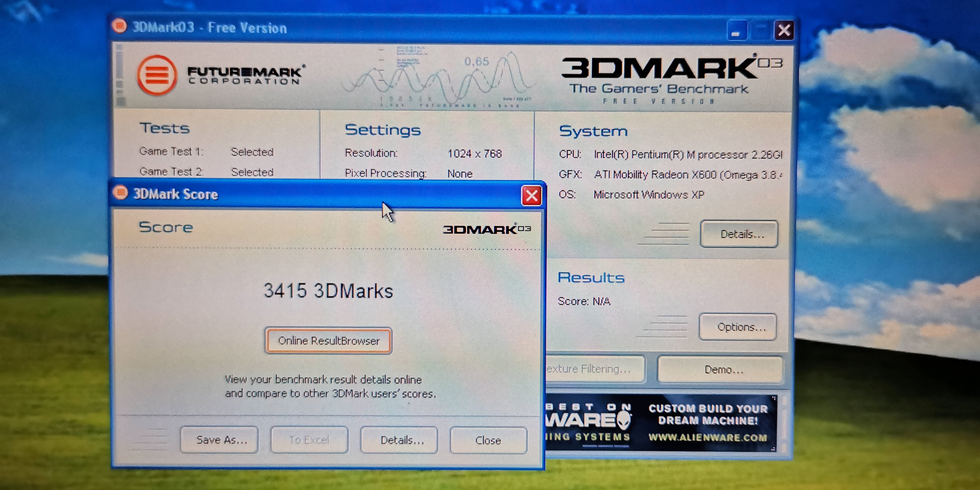Screen dimensions: 980x490
Task: Click the 3415 3DMarks score text
Action: [328, 291]
